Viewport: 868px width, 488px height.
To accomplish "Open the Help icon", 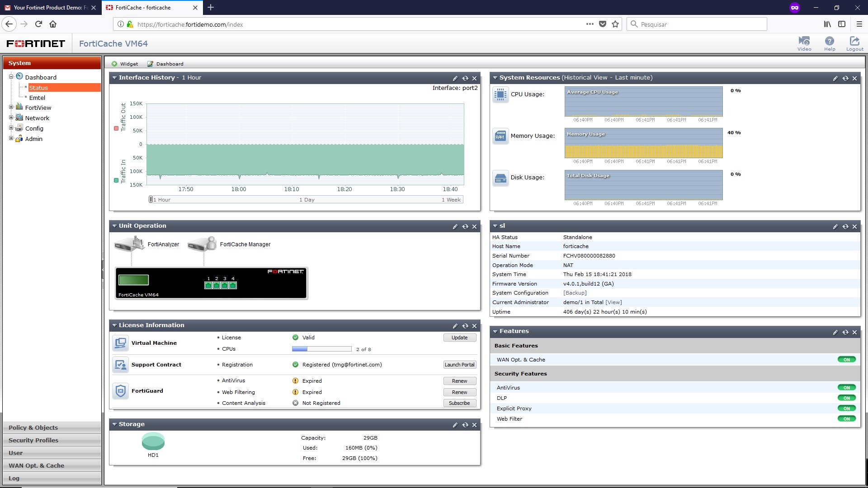I will pos(829,42).
